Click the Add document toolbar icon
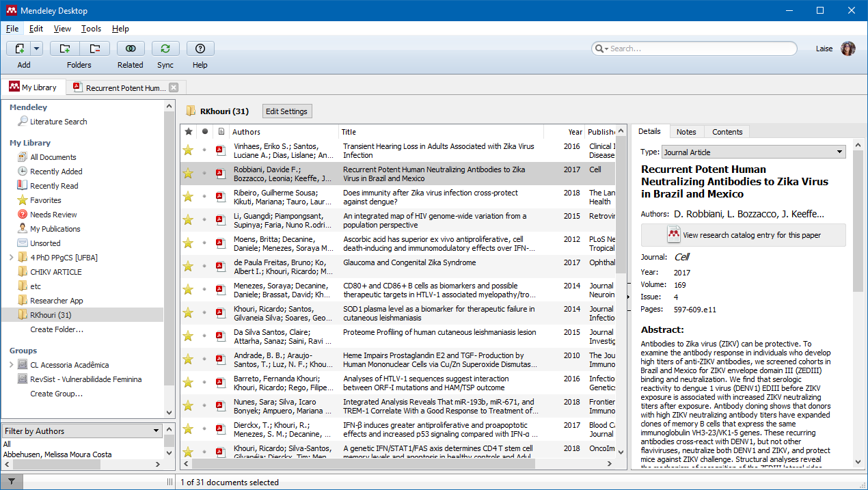This screenshot has height=490, width=868. click(x=18, y=49)
